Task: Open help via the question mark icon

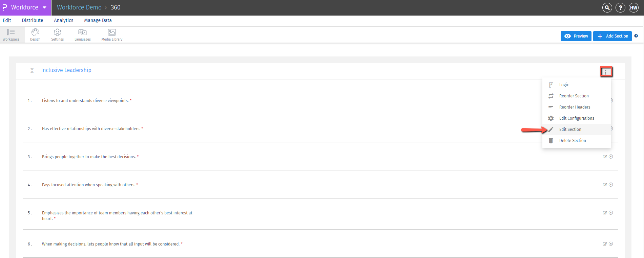Action: coord(620,7)
